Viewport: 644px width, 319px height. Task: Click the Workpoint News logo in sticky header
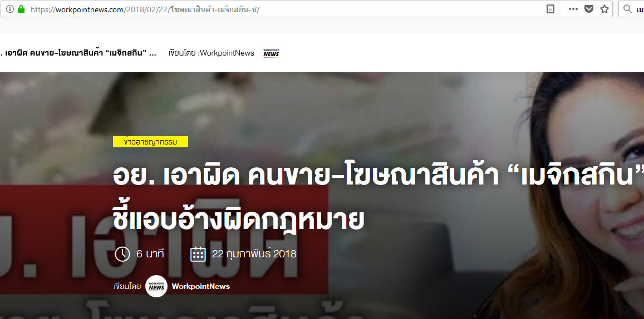(x=271, y=53)
